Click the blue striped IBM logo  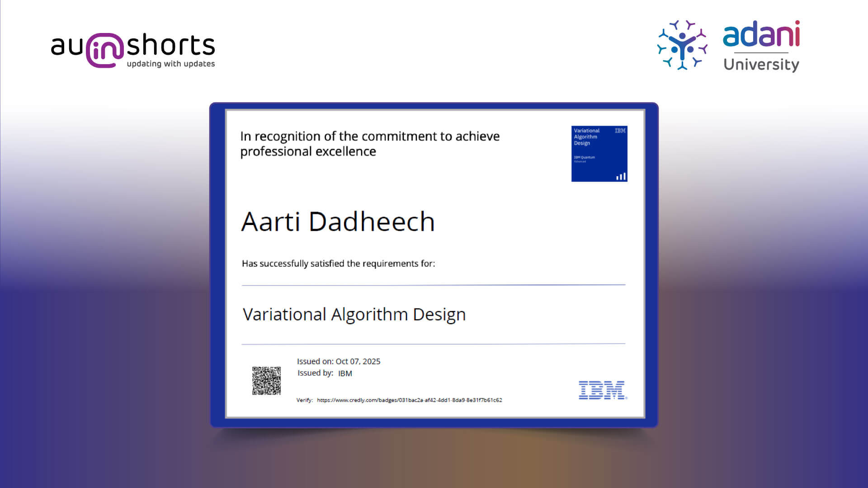pyautogui.click(x=602, y=390)
